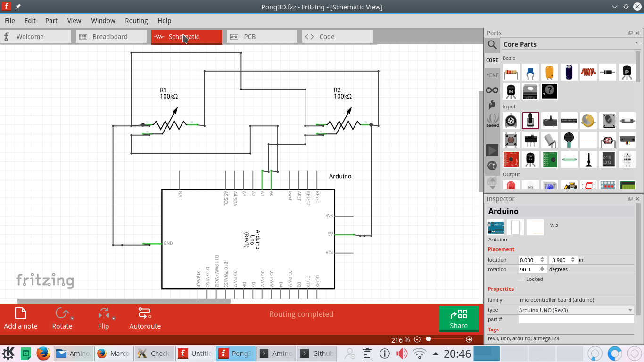Choose the pushbutton part in Input

tap(511, 140)
